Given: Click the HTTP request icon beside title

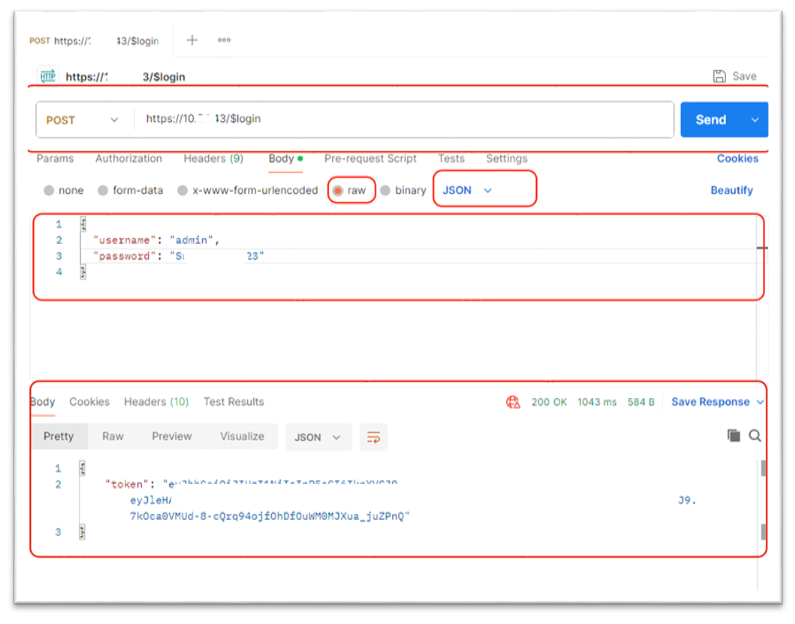Looking at the screenshot, I should click(47, 76).
